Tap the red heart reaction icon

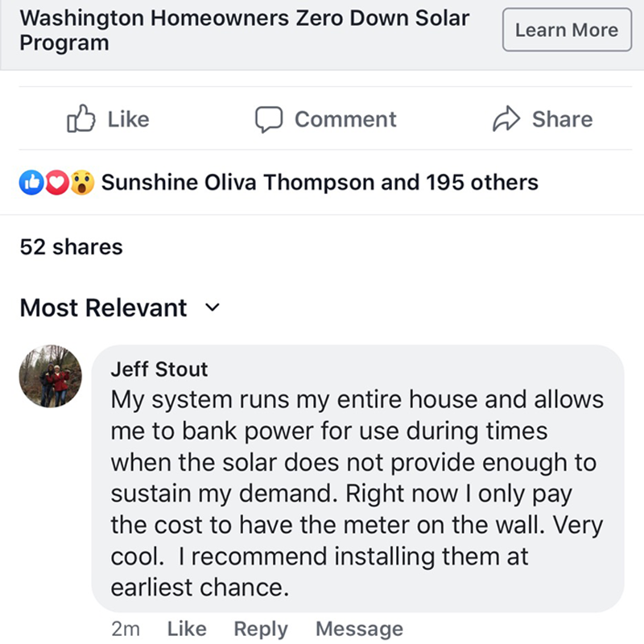coord(56,183)
